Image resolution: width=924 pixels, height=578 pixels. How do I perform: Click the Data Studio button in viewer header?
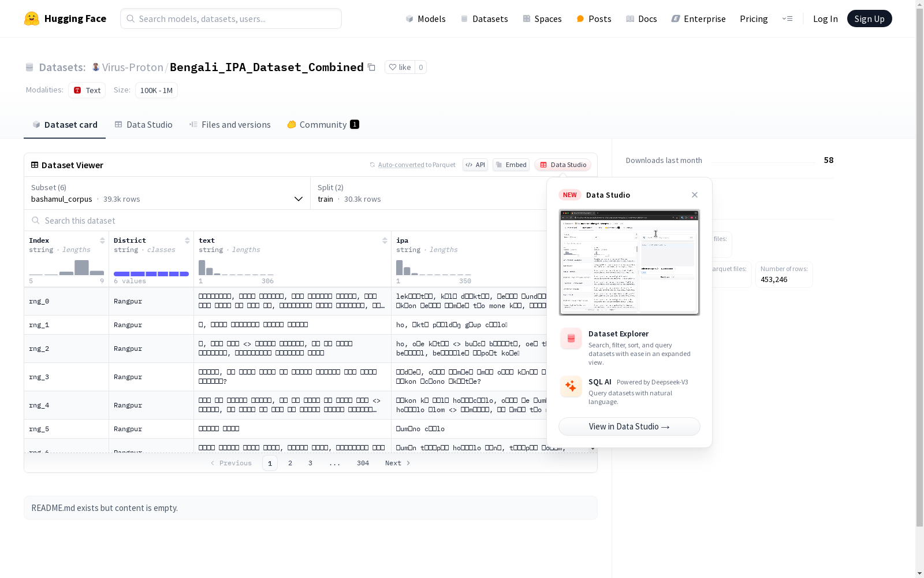[x=563, y=165]
